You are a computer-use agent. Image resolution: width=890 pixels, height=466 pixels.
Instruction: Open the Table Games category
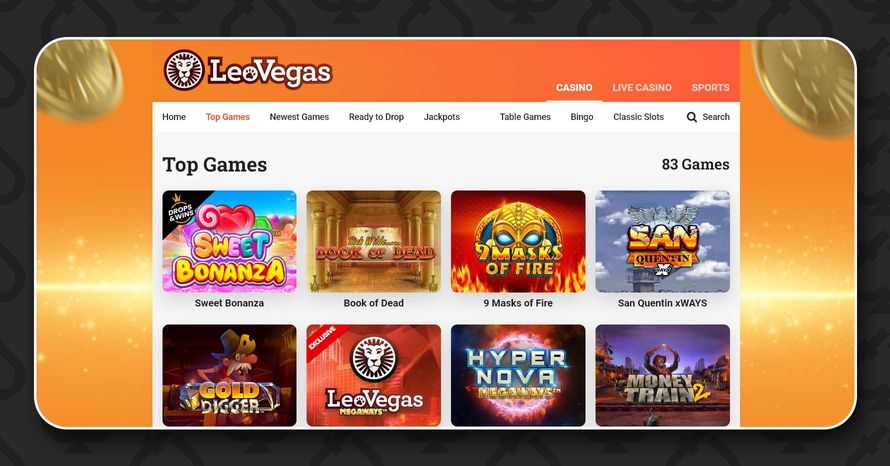point(525,117)
